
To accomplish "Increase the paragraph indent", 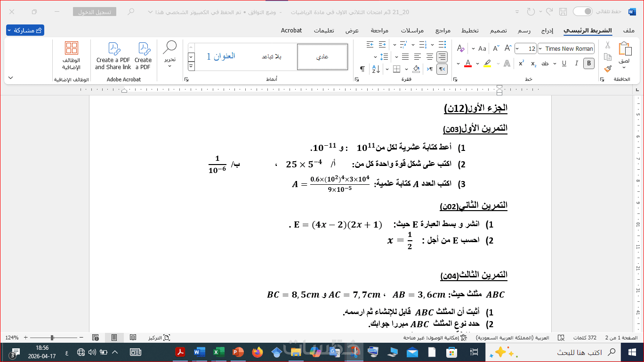I will pyautogui.click(x=370, y=45).
